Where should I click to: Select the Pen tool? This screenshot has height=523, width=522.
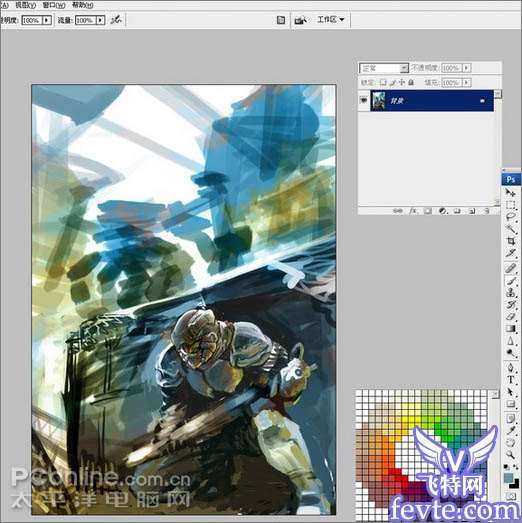[x=510, y=367]
